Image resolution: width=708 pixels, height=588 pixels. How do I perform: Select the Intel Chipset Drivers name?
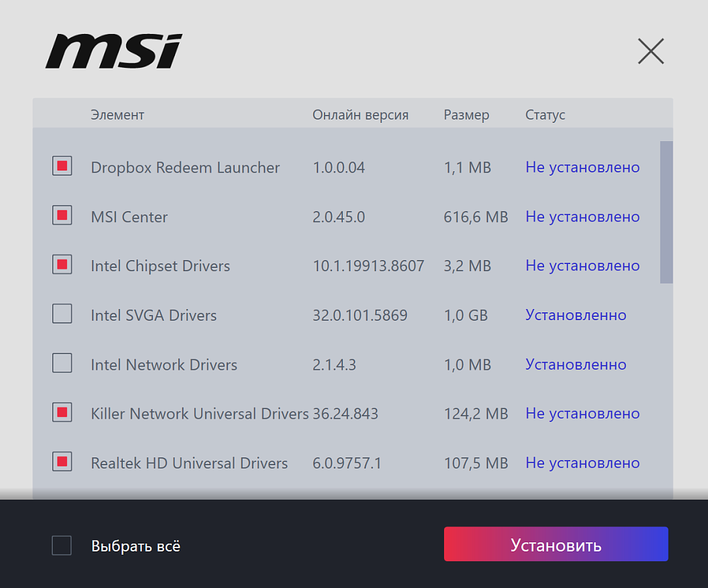click(160, 266)
